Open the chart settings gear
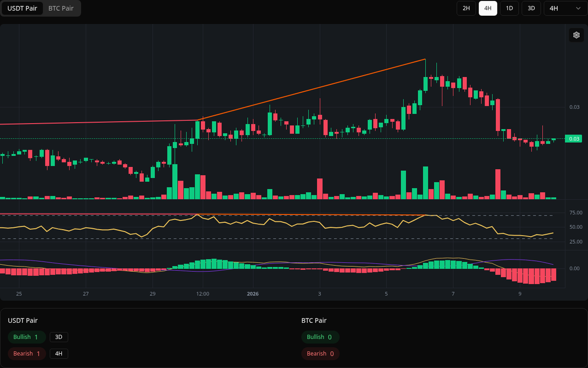Image resolution: width=588 pixels, height=368 pixels. coord(576,35)
